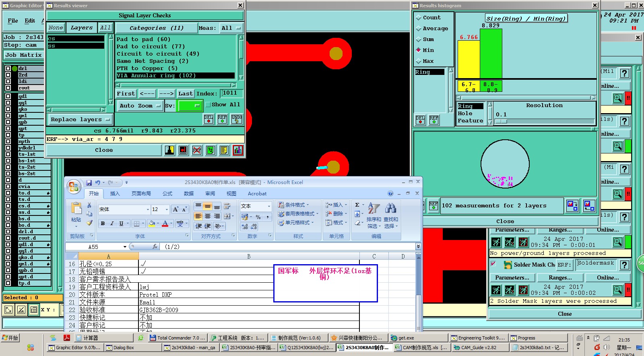Click the Excel AutoSum sigma icon
Screen dimensions: 644x356
click(357, 205)
